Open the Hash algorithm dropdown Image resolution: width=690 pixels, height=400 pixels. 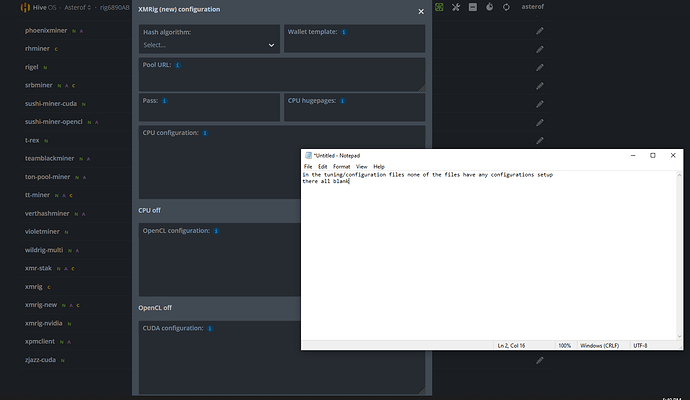click(x=210, y=45)
